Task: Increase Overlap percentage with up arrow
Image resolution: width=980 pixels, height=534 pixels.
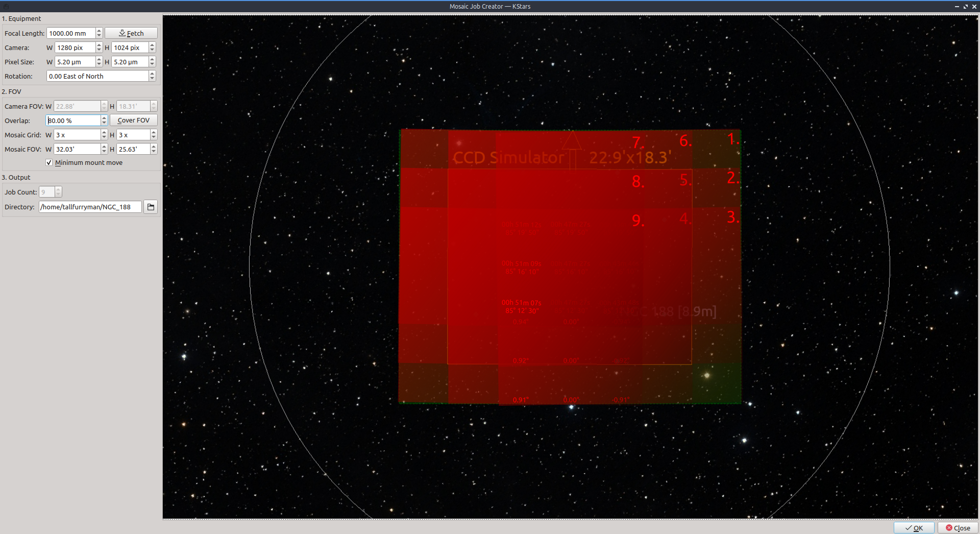Action: pyautogui.click(x=104, y=118)
